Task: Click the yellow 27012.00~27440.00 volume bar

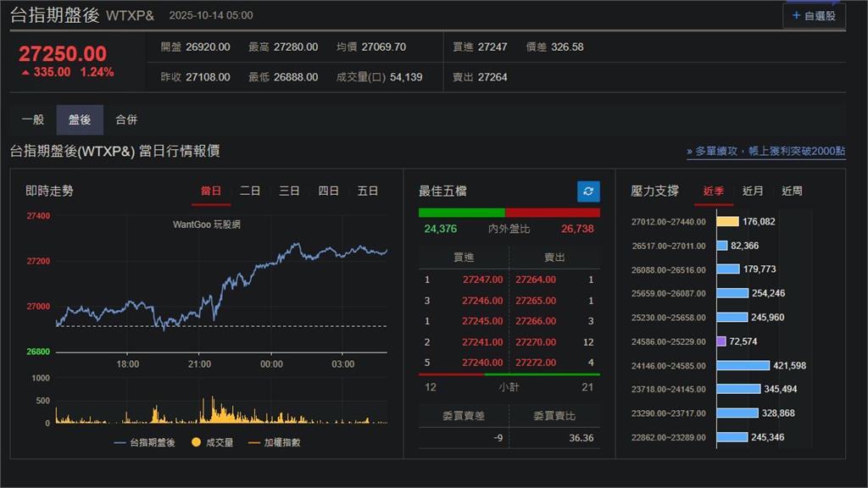Action: pyautogui.click(x=728, y=222)
